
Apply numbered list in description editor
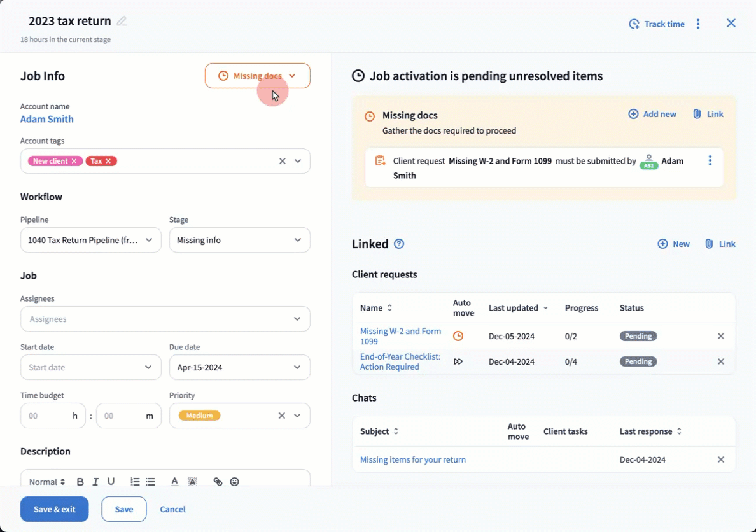pyautogui.click(x=135, y=482)
